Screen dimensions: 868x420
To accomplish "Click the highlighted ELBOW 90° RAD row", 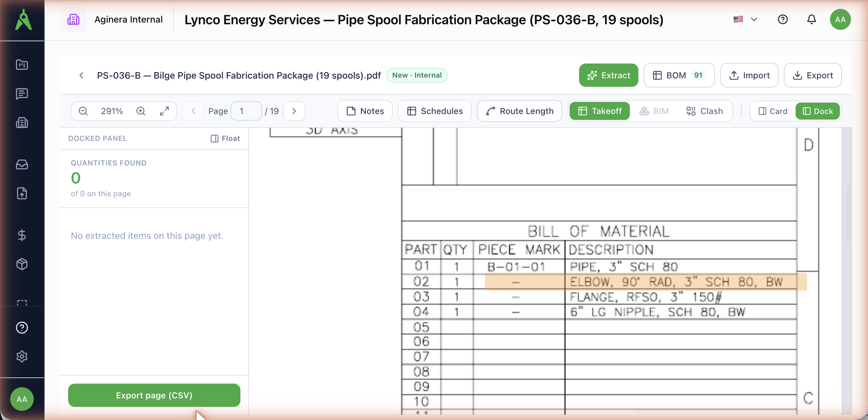I will [646, 282].
